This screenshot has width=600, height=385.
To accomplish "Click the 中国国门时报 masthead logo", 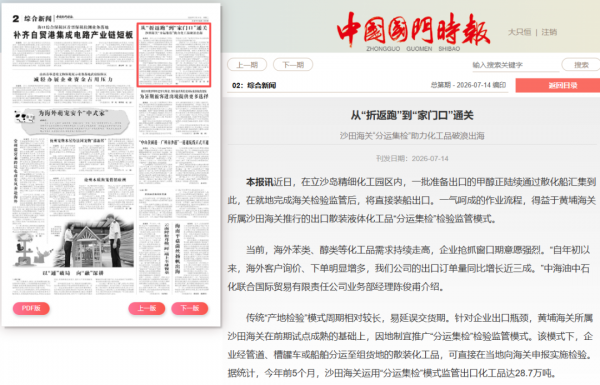I will [413, 29].
